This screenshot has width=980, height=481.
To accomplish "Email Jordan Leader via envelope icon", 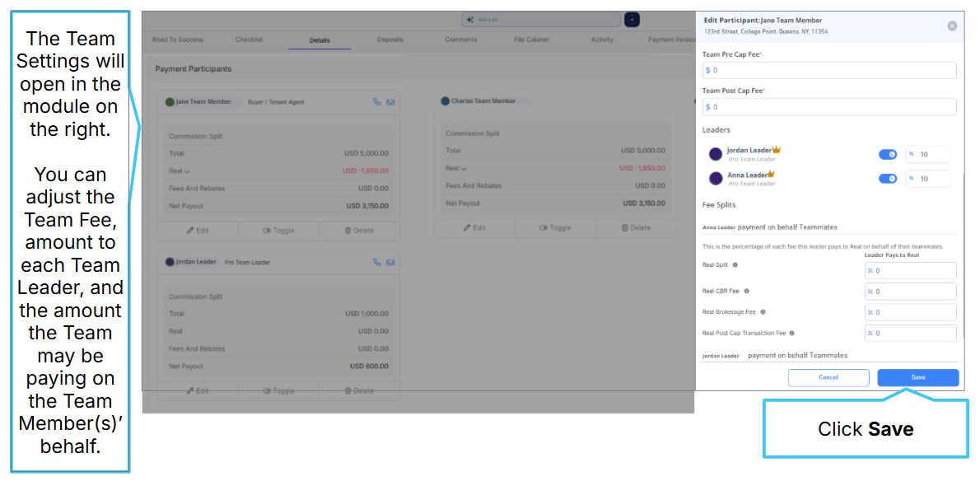I will pos(390,263).
